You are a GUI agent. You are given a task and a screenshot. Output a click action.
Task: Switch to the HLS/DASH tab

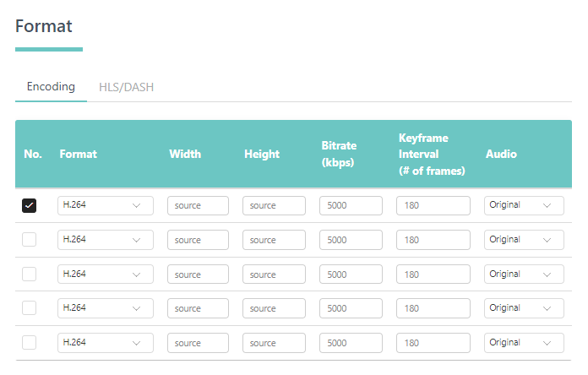[x=127, y=87]
